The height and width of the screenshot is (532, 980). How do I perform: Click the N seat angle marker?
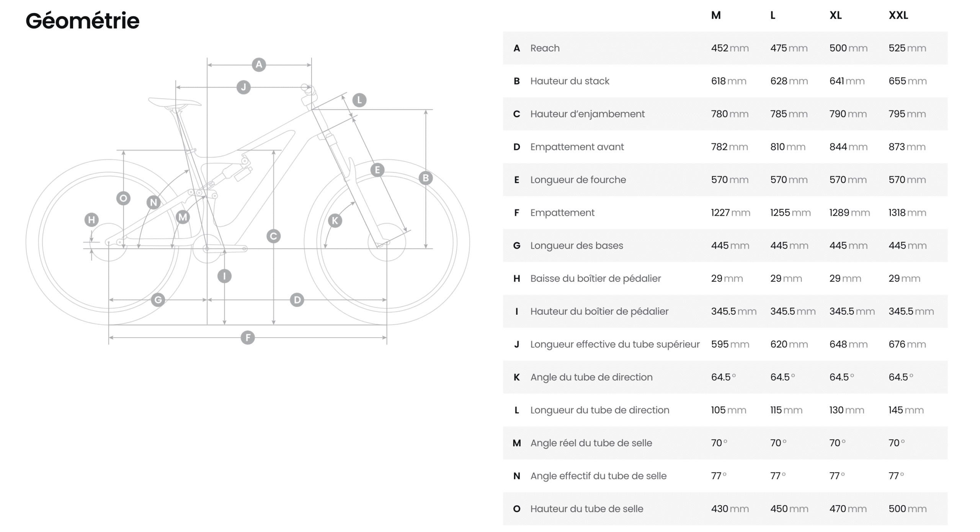(154, 202)
